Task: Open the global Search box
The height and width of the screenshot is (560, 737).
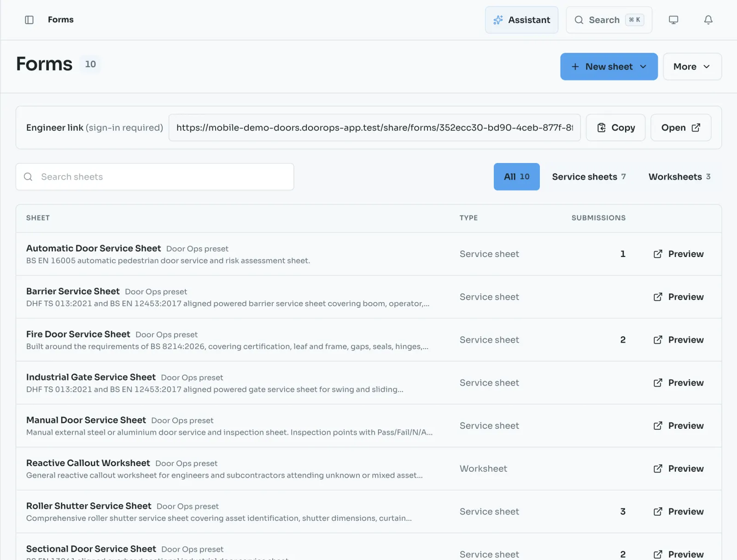Action: (x=609, y=20)
